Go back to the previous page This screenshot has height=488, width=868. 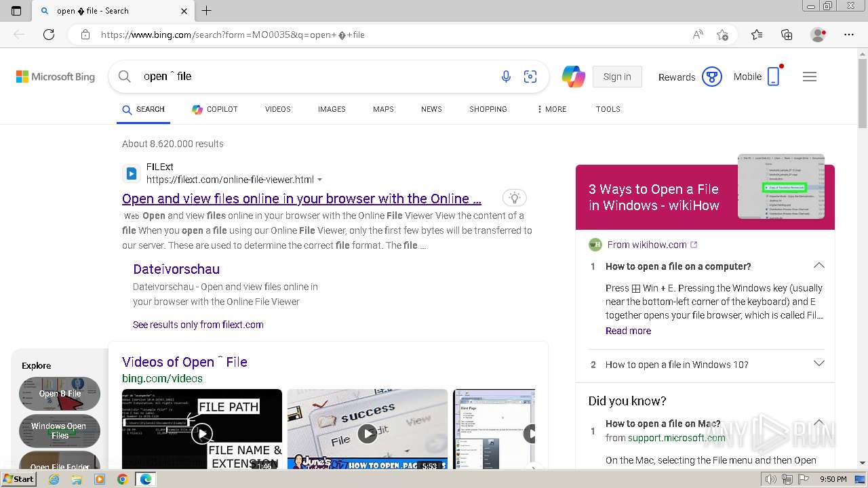point(19,35)
